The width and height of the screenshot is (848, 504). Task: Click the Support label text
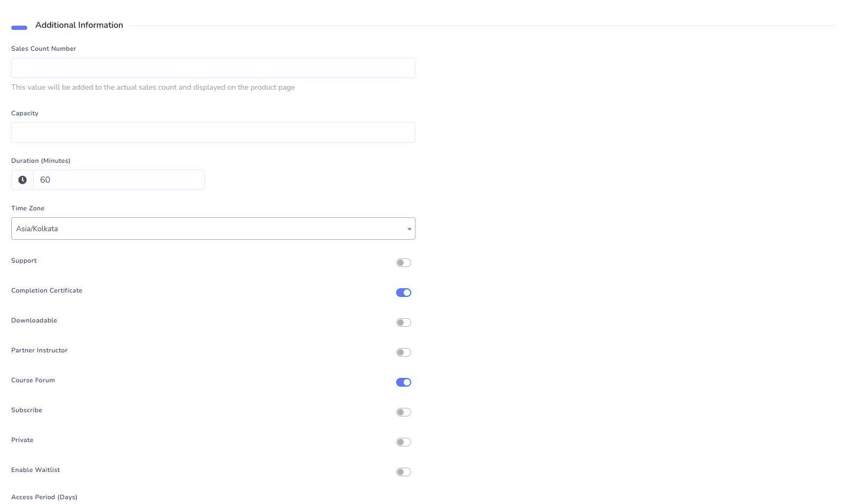point(24,261)
